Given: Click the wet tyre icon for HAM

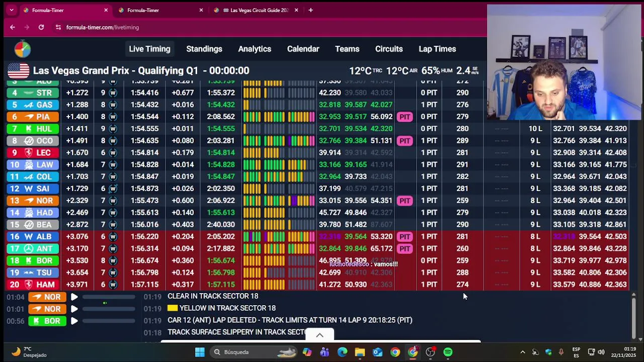Looking at the screenshot, I should pos(113,285).
